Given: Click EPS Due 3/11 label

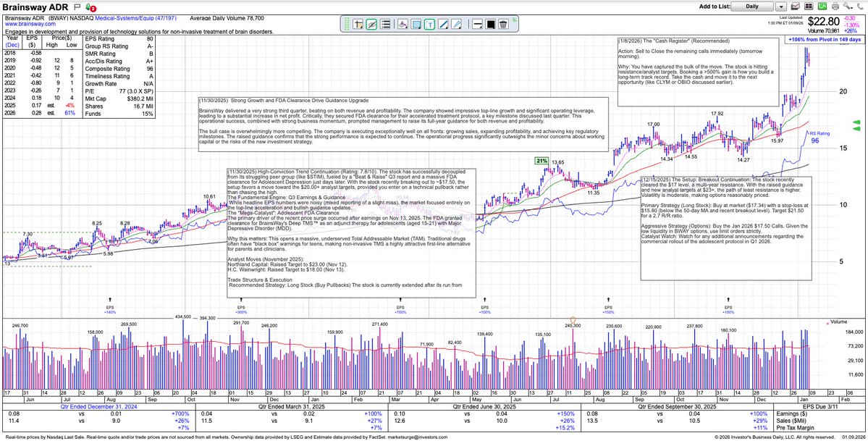Looking at the screenshot, I should 819,406.
